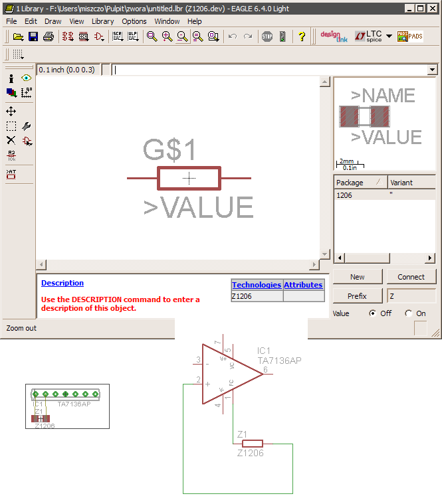Select the Move tool
Viewport: 442px width, 504px height.
(x=11, y=112)
